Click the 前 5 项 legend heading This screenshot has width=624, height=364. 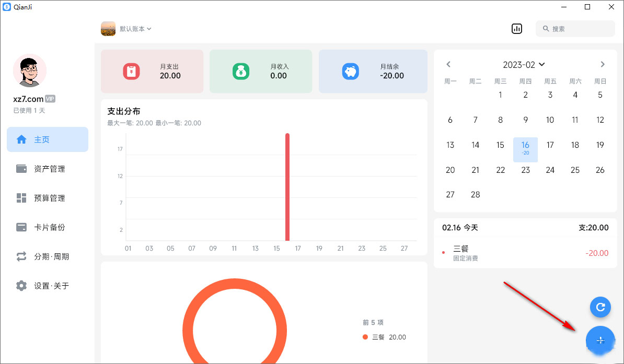(x=373, y=322)
